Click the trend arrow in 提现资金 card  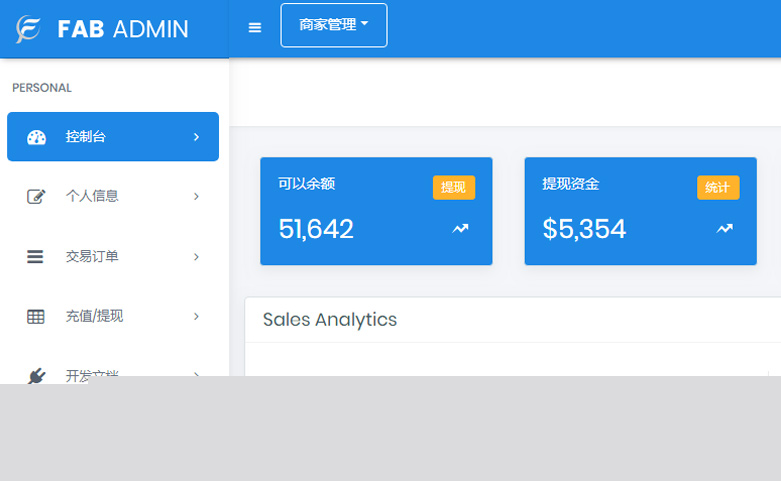(724, 229)
